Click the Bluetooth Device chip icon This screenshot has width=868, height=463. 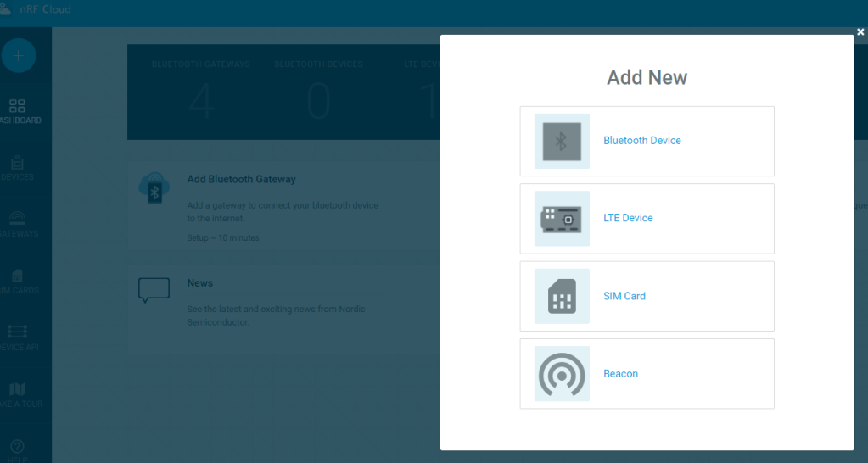click(561, 142)
